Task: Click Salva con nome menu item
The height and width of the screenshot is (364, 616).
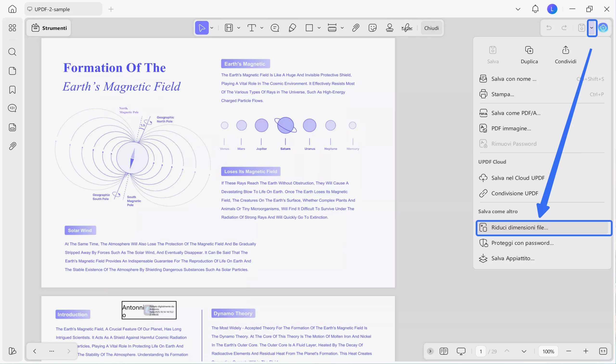Action: click(513, 79)
